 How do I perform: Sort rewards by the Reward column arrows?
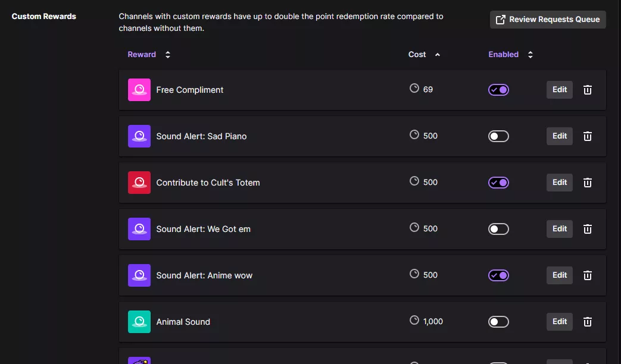[x=168, y=55]
